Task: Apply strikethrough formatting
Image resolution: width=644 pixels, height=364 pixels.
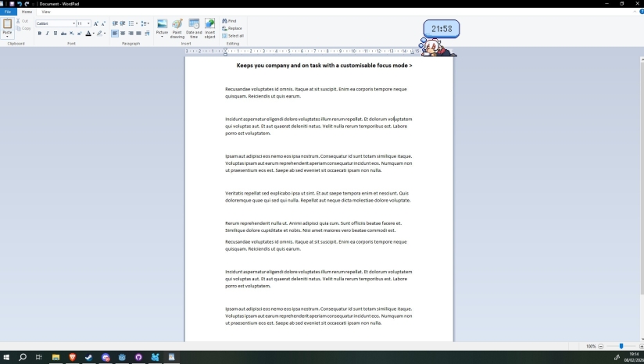Action: (63, 34)
